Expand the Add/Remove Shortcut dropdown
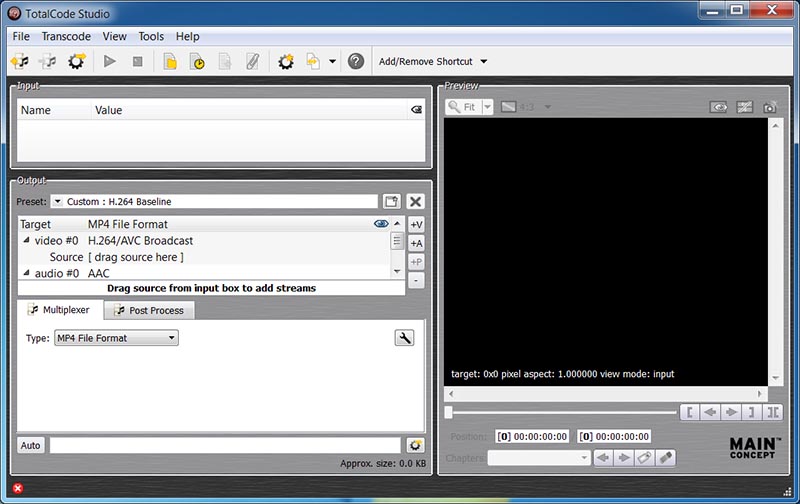This screenshot has width=800, height=504. click(484, 62)
